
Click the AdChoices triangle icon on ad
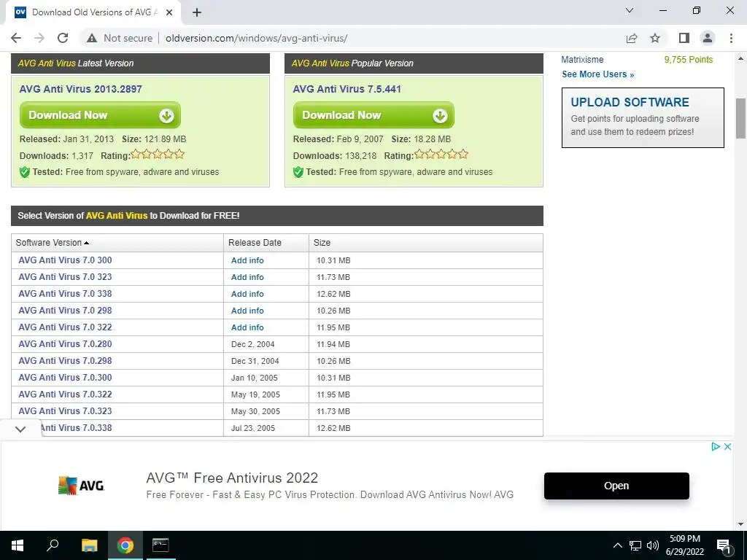[716, 447]
